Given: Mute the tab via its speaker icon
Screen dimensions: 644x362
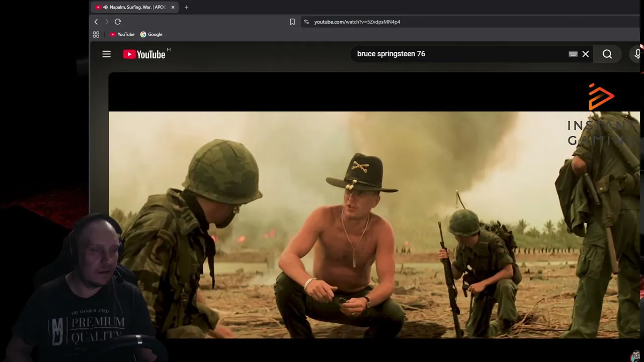Looking at the screenshot, I should coord(105,8).
